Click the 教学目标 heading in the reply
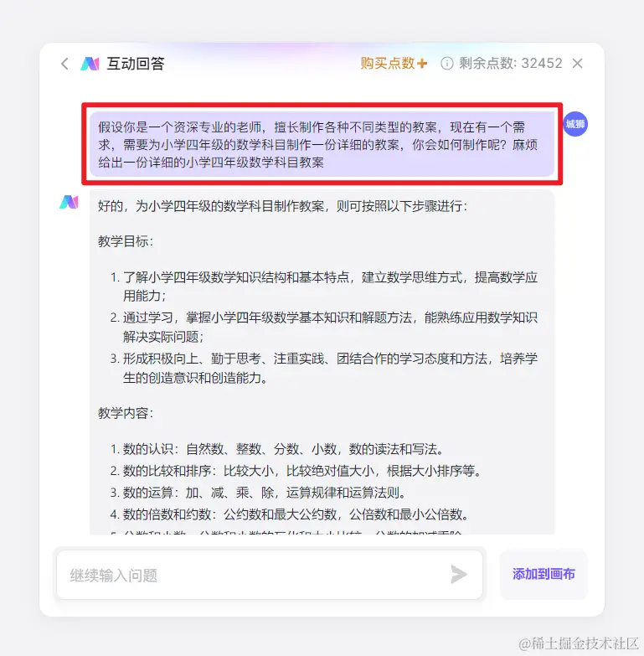Viewport: 644px width, 656px height. pos(126,241)
